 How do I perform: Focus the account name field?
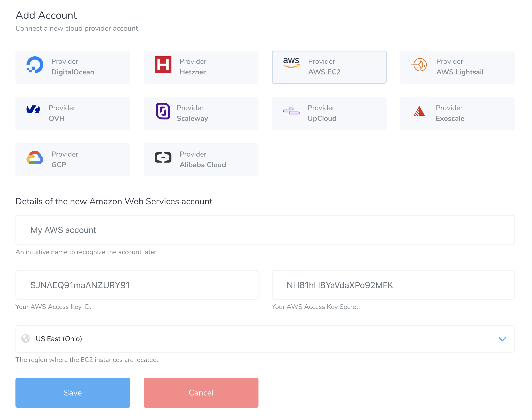[x=265, y=230]
